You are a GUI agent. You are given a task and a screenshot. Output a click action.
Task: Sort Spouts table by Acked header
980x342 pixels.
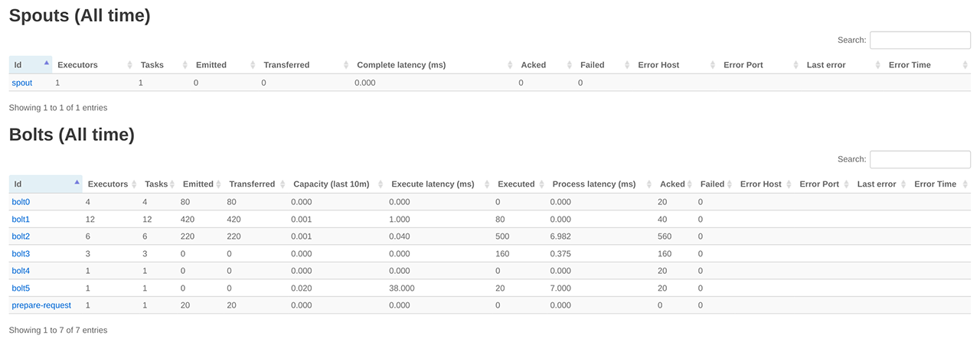[534, 65]
